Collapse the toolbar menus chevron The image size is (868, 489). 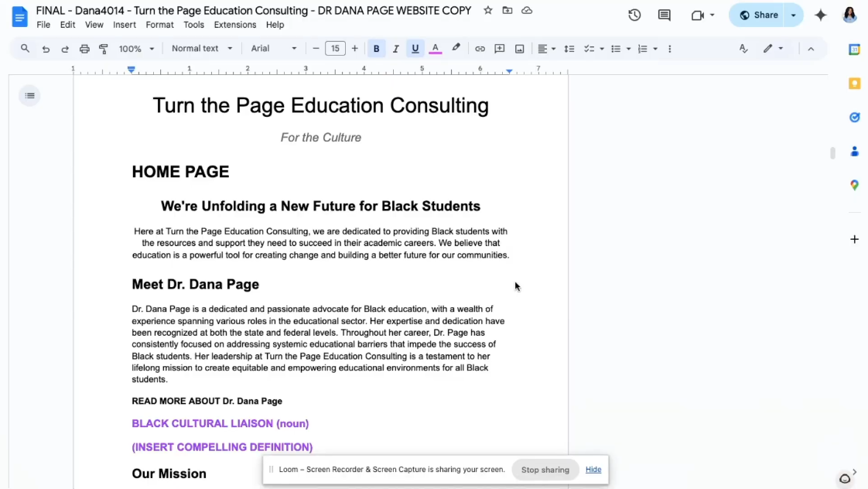tap(811, 49)
